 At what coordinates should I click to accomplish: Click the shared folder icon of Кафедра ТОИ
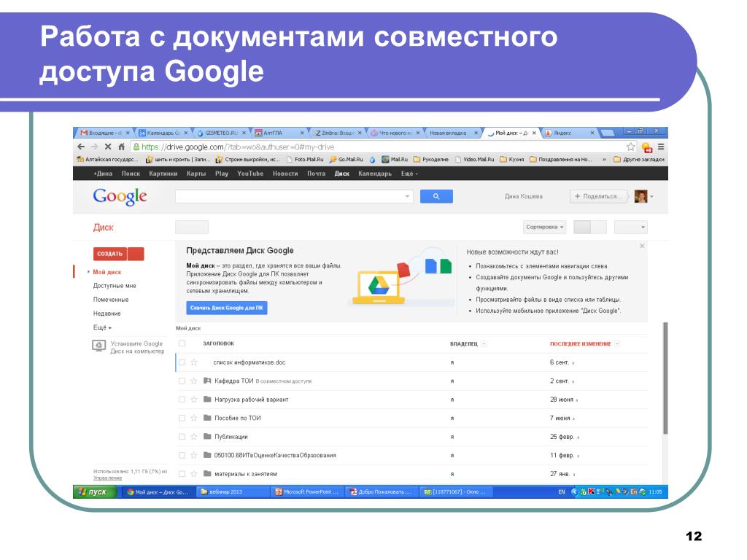pyautogui.click(x=207, y=381)
